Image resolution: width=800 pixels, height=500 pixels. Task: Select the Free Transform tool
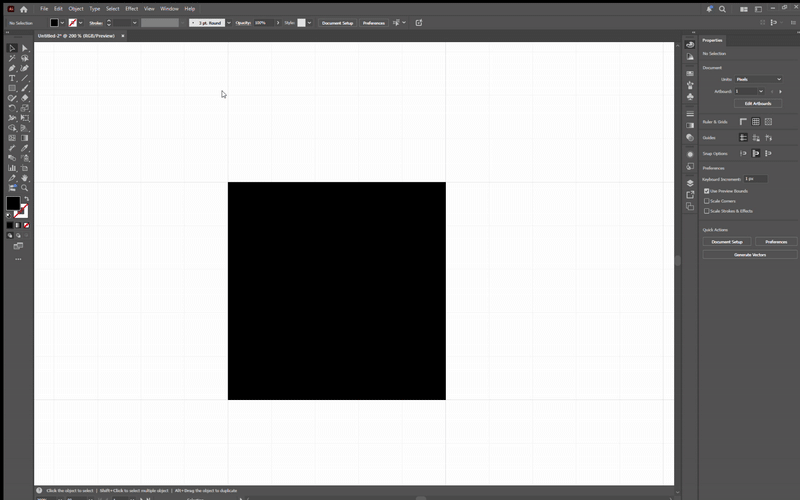(x=24, y=118)
